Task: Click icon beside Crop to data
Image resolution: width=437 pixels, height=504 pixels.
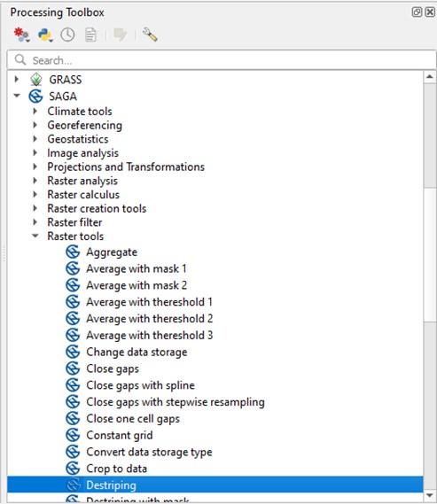Action: click(73, 469)
